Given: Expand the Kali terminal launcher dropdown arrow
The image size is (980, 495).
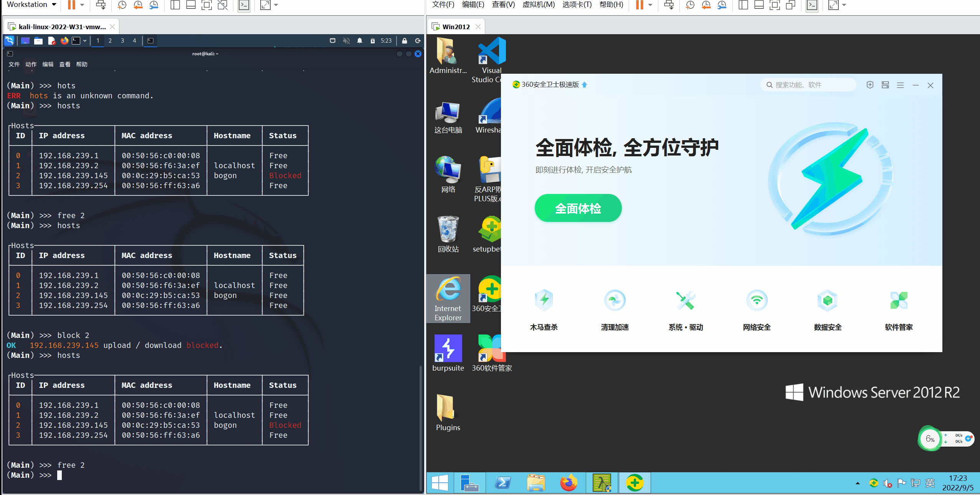Looking at the screenshot, I should pos(85,41).
